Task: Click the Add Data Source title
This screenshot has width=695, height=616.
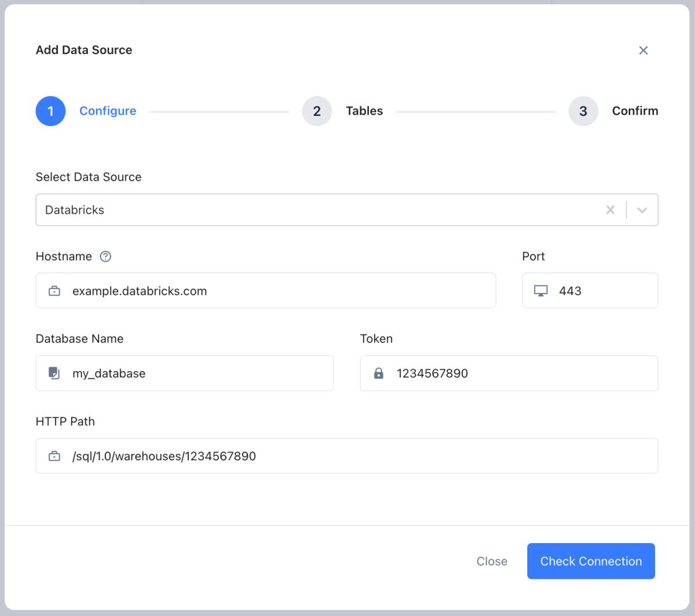Action: point(84,50)
